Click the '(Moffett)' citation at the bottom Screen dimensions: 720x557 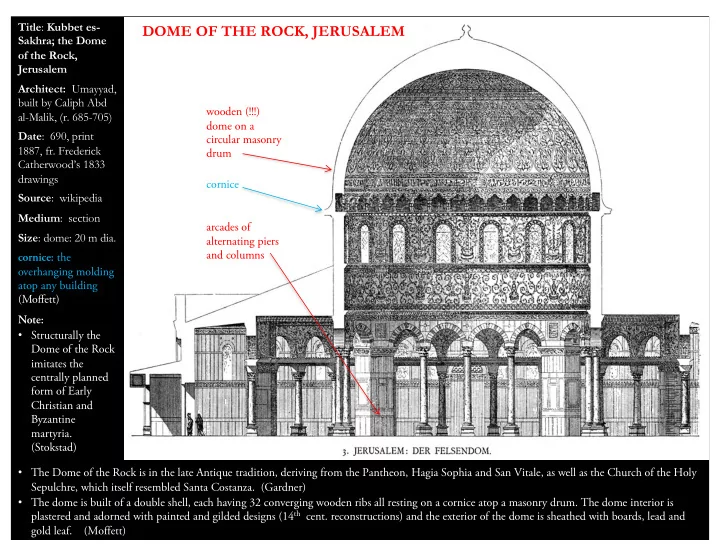pos(105,531)
